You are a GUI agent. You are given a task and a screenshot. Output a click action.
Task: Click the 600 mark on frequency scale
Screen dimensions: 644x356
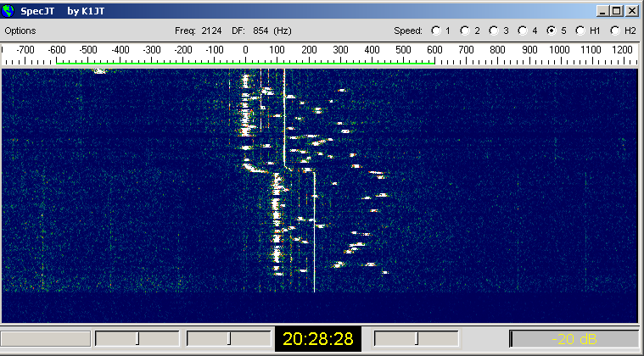tap(434, 50)
